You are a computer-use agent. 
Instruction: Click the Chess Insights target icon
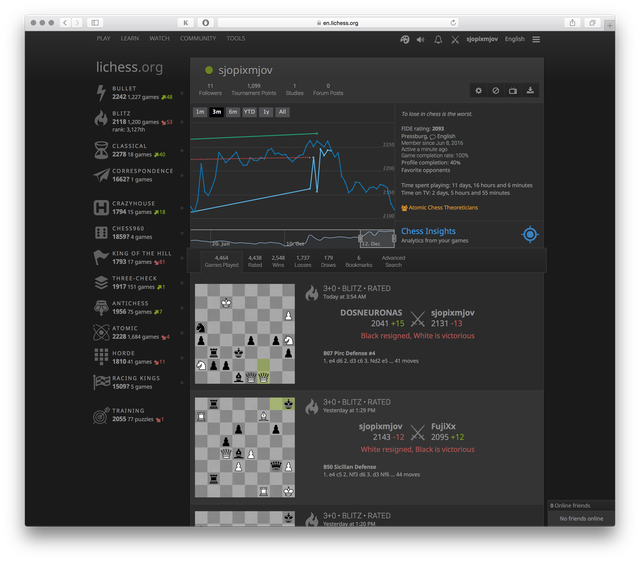[530, 234]
